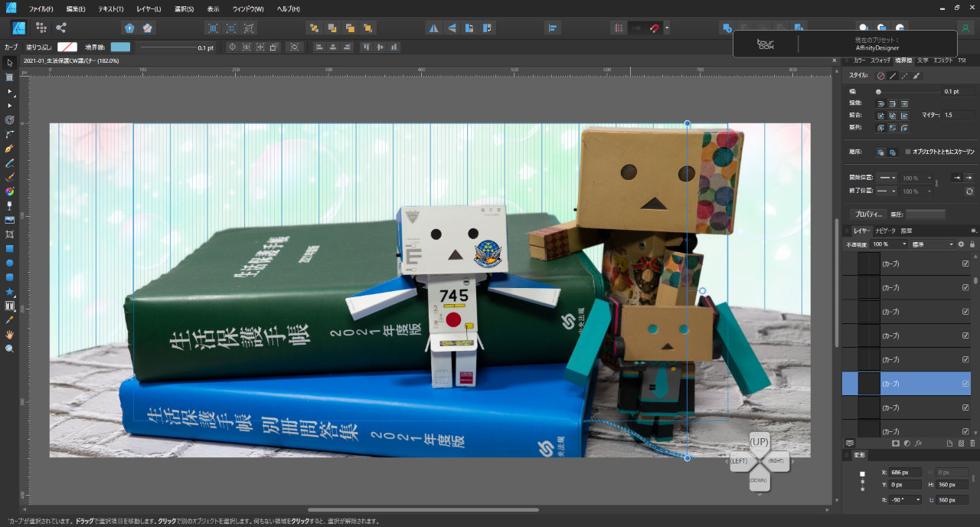Open the snapping options dropdown arrow
This screenshot has height=527, width=980.
[x=667, y=28]
